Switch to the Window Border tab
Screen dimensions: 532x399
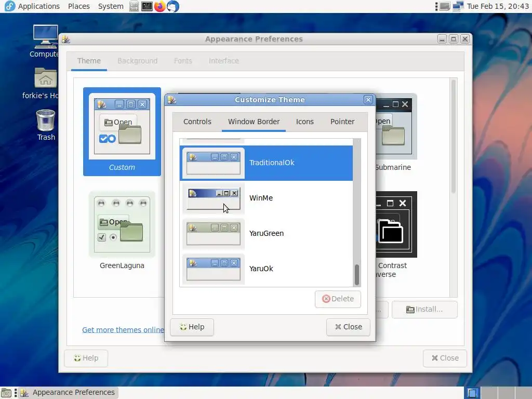[x=254, y=122]
